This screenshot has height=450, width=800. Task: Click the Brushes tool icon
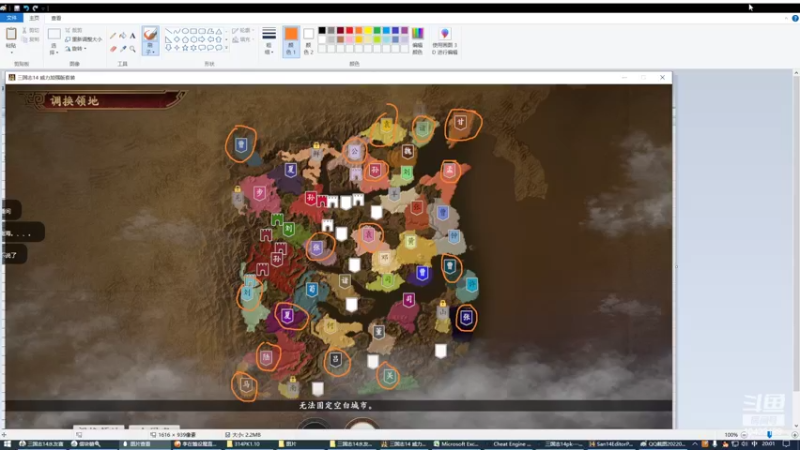coord(150,34)
